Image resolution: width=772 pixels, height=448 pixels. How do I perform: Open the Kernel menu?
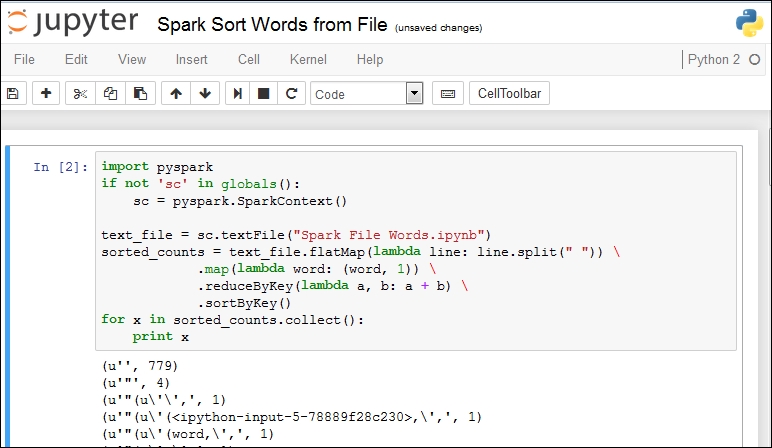(308, 60)
